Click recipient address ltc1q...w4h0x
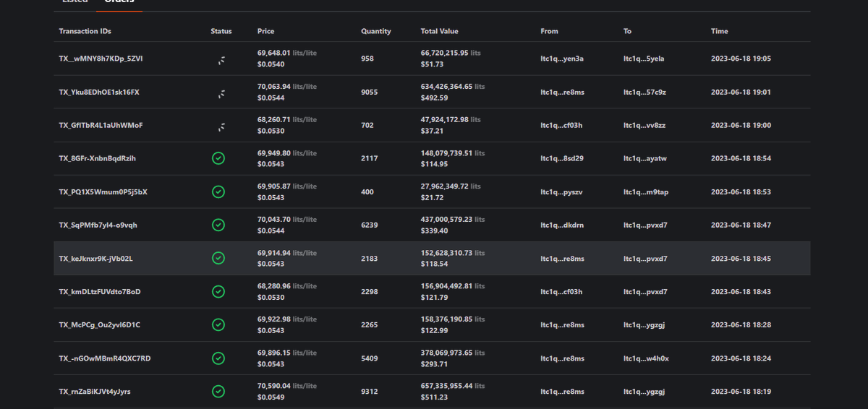 646,358
